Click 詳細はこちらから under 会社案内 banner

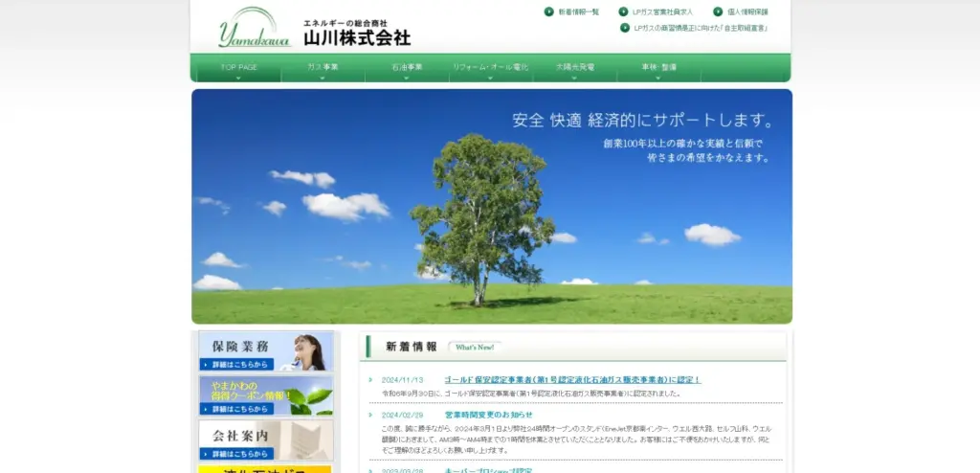(x=236, y=453)
